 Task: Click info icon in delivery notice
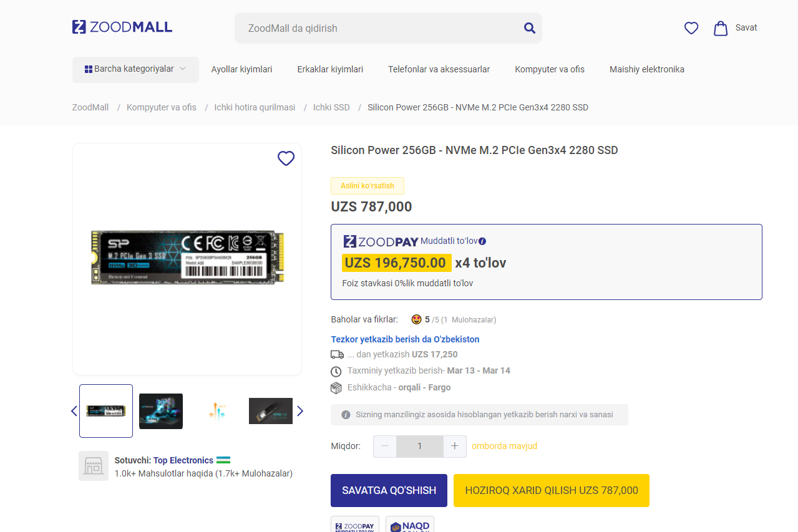(x=346, y=415)
